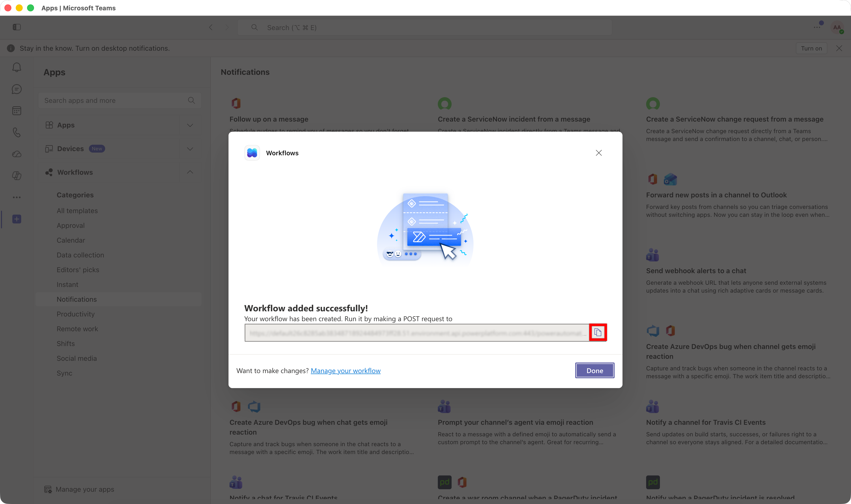Open Prompt your channel's agent template
This screenshot has height=504, width=851.
click(515, 423)
